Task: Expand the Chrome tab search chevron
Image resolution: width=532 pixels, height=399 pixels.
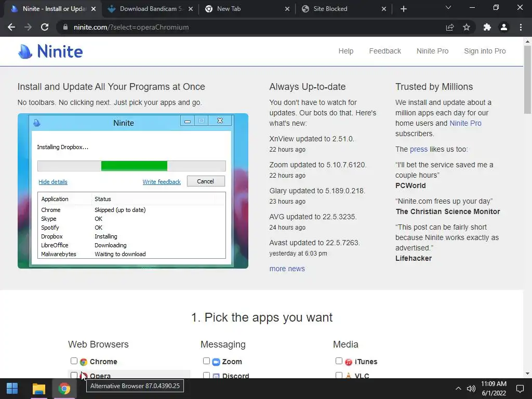Action: (448, 7)
